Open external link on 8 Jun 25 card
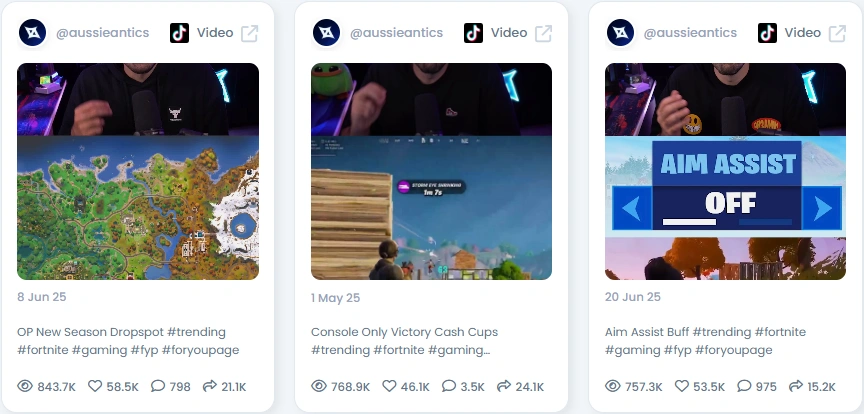Image resolution: width=864 pixels, height=414 pixels. click(x=250, y=33)
